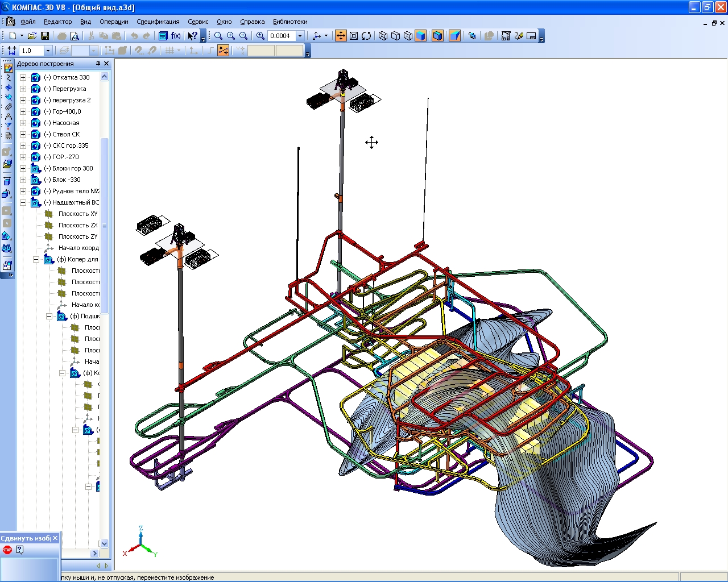Switch to wireframe display mode
This screenshot has width=728, height=582.
pos(383,36)
